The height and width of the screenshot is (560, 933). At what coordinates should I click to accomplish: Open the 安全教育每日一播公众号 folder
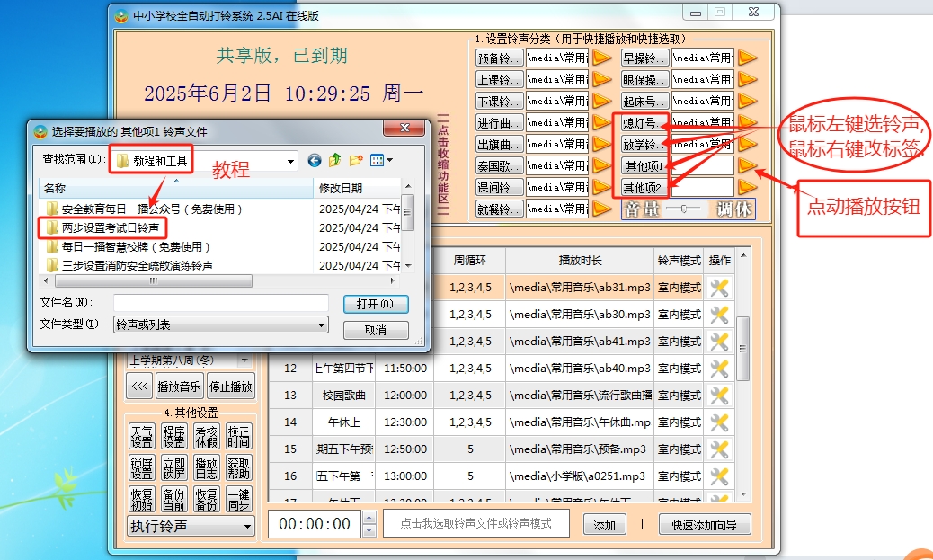click(145, 209)
